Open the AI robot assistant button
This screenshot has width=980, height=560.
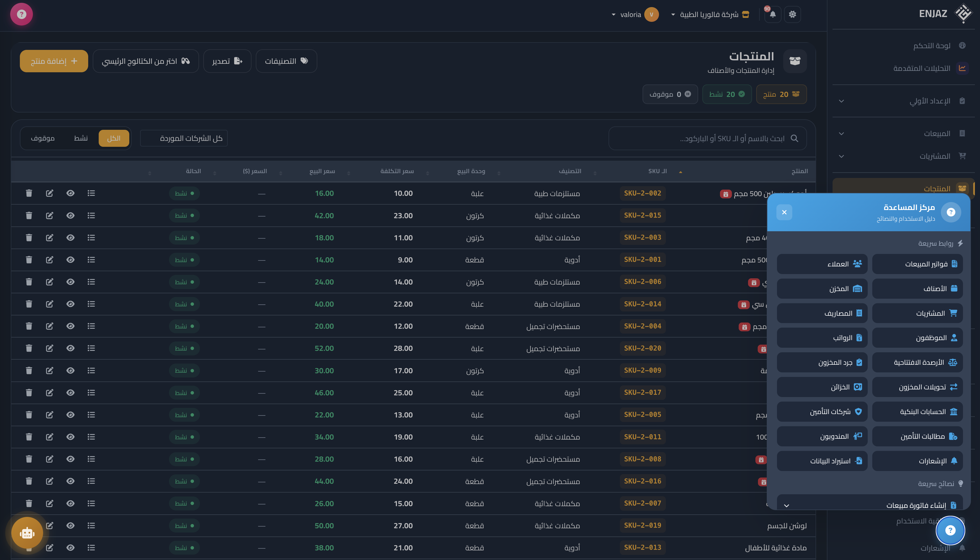27,533
